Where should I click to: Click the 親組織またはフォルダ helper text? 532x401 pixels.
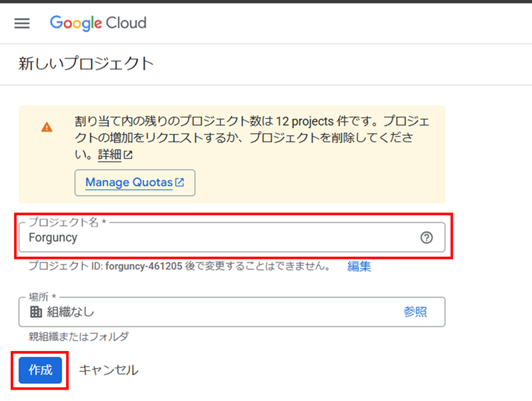pos(79,336)
